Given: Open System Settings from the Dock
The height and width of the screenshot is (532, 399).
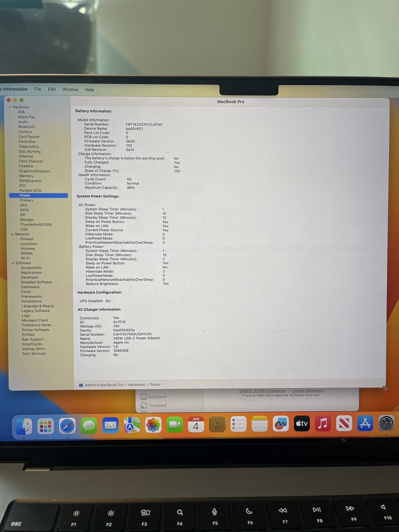Looking at the screenshot, I should click(386, 423).
